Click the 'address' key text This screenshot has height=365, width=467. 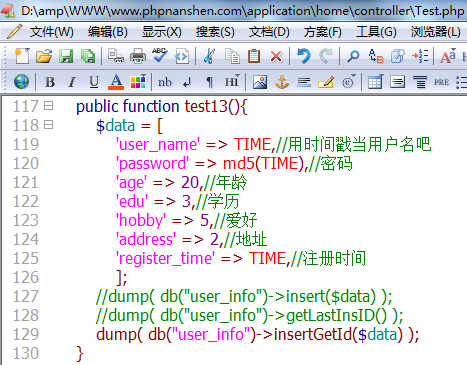coord(146,239)
